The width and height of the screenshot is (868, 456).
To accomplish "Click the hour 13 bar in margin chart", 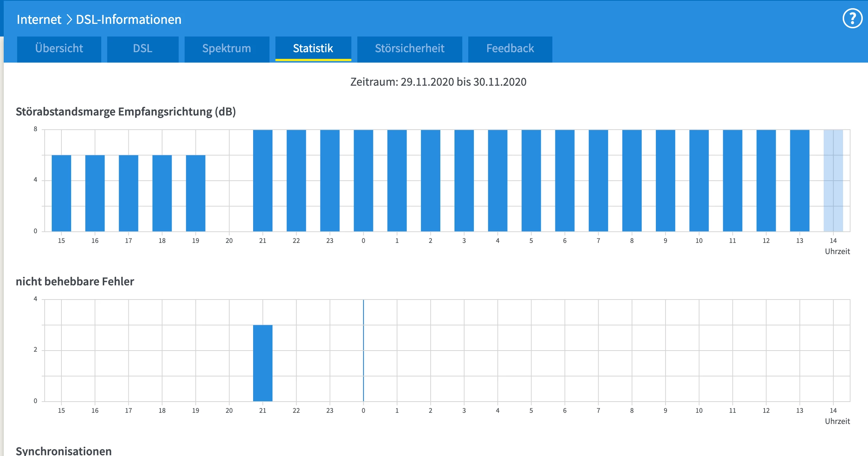I will [800, 181].
